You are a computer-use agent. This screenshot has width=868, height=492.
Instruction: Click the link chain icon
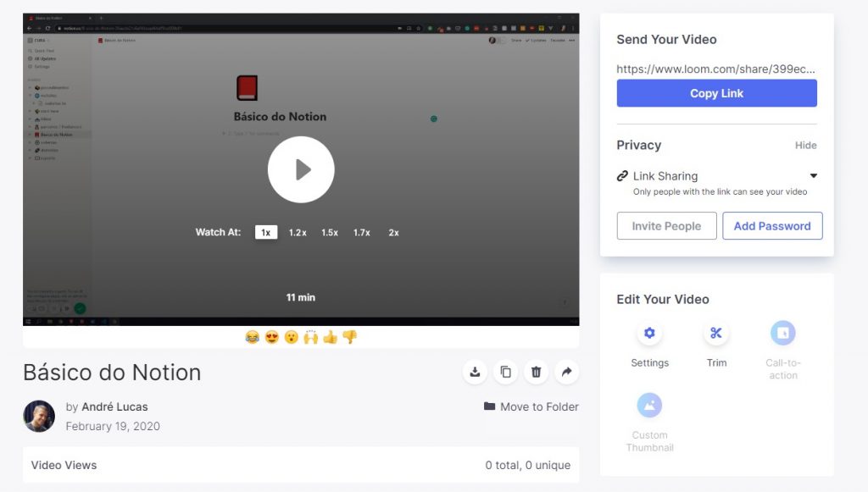tap(622, 176)
